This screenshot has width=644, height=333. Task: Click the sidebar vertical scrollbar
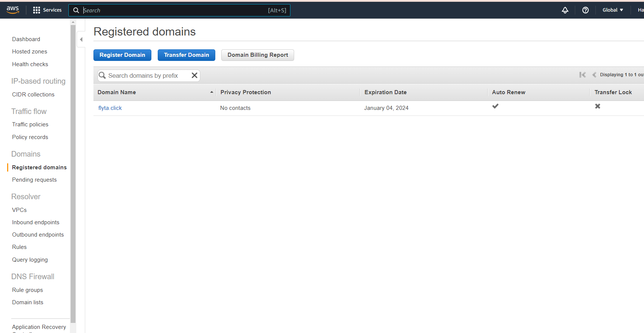pyautogui.click(x=73, y=174)
